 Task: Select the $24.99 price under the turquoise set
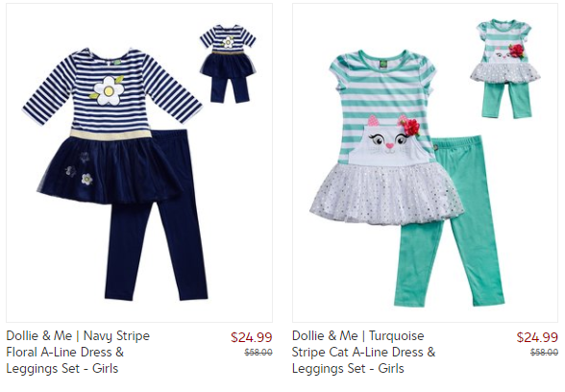point(537,337)
